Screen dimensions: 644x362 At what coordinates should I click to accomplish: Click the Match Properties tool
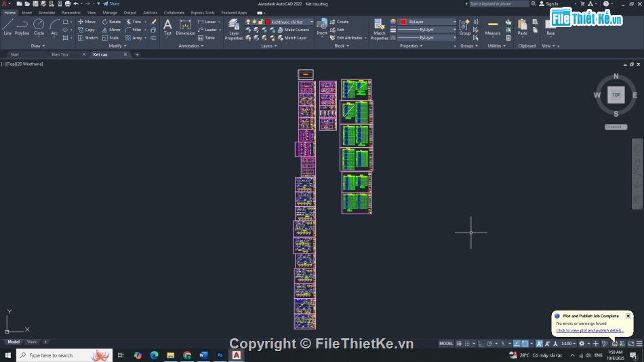click(379, 29)
